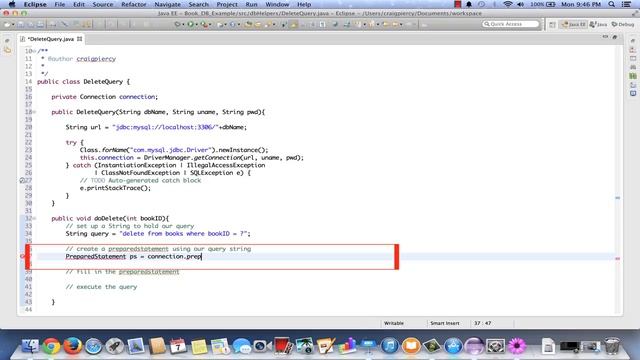
Task: Open the bottom minimized view icon on right trim
Action: pos(633,93)
